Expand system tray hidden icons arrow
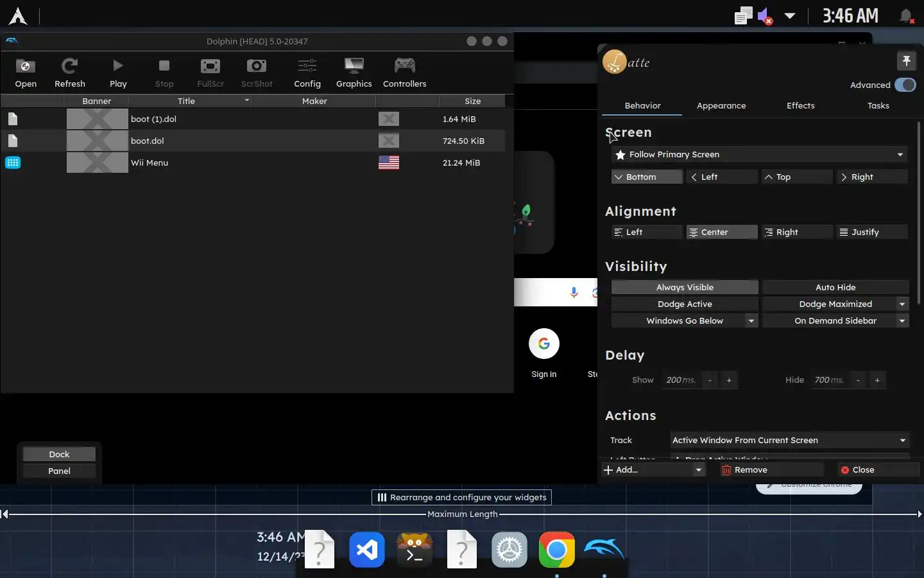Viewport: 924px width, 578px height. (x=790, y=16)
